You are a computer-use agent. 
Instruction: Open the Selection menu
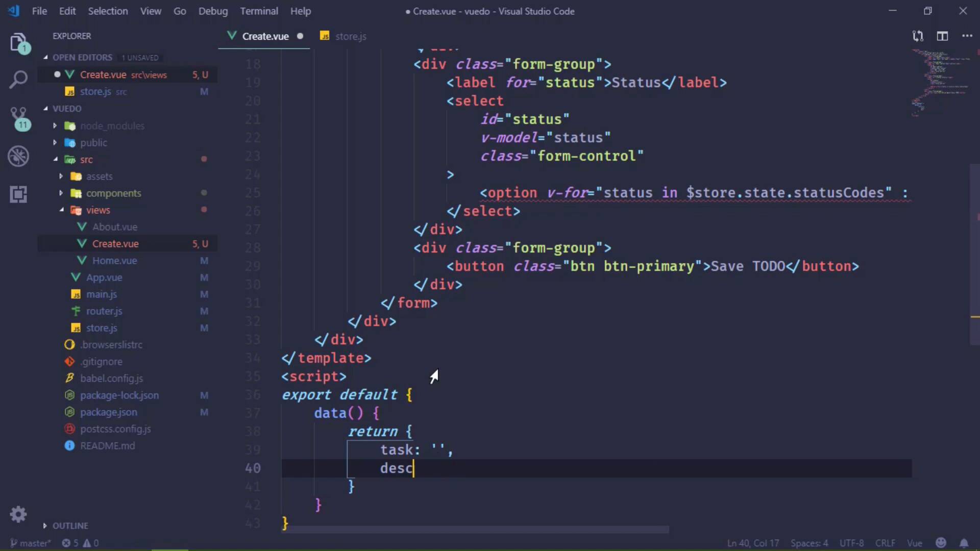(108, 11)
